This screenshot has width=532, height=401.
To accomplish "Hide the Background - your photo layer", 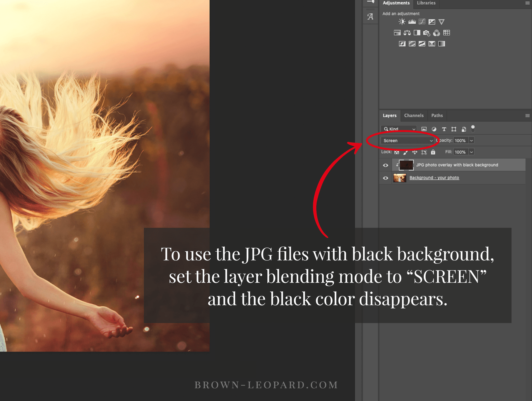I will (385, 178).
